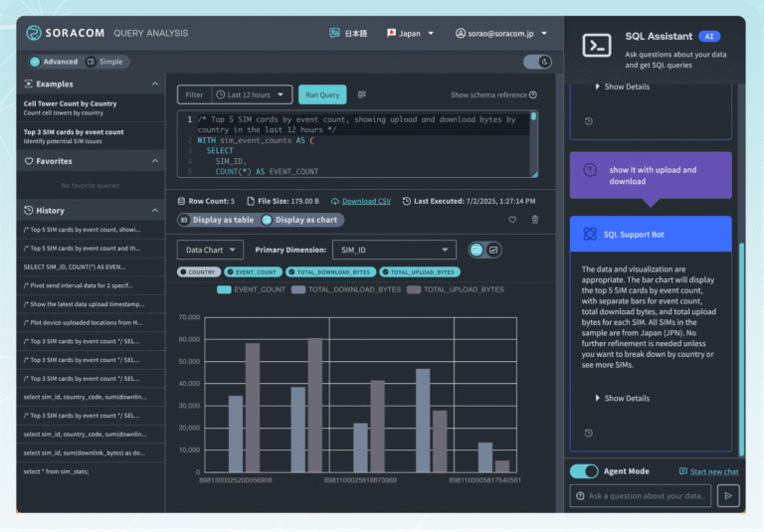Click the SORACOM logo icon
Screen dimensions: 764x532
click(34, 33)
